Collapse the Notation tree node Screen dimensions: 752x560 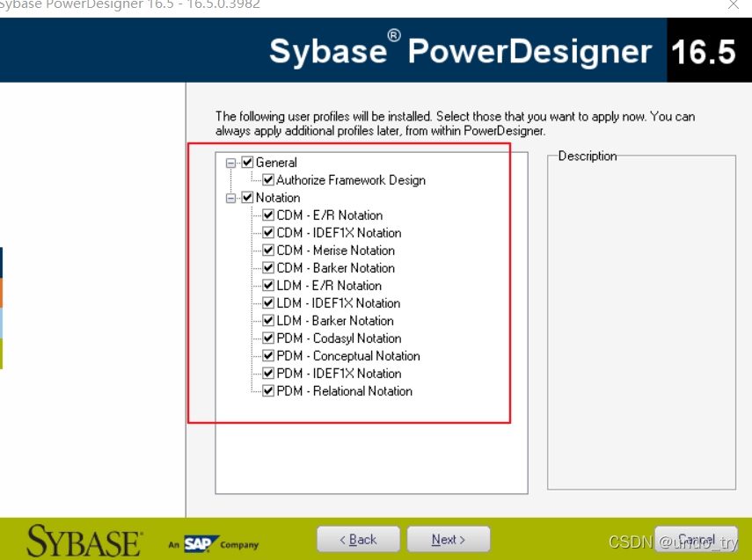click(230, 198)
